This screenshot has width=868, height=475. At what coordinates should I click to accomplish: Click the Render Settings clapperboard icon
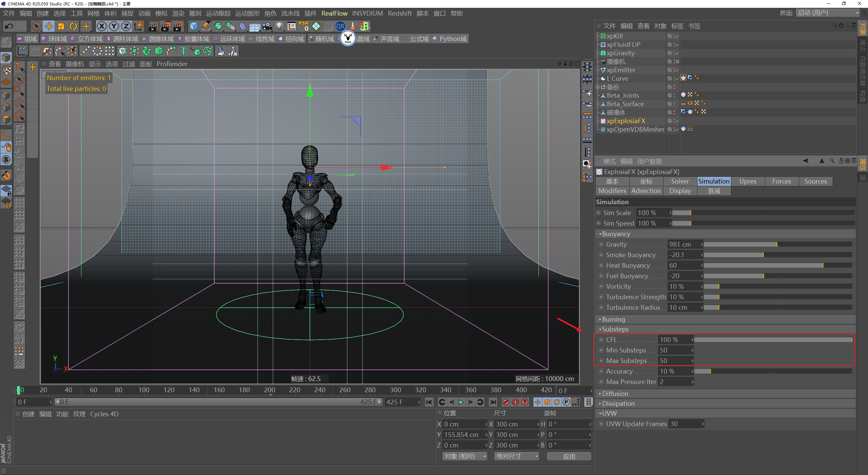pos(178,26)
